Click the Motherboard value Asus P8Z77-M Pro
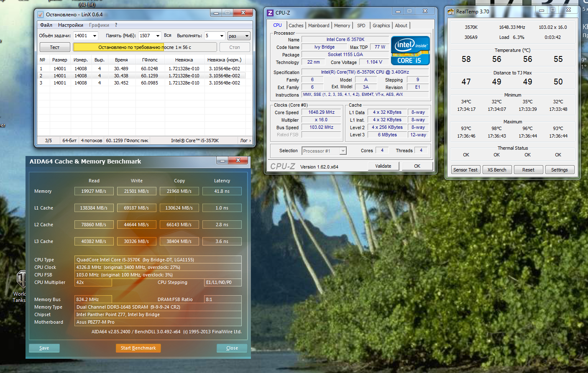The image size is (588, 373). tap(158, 322)
